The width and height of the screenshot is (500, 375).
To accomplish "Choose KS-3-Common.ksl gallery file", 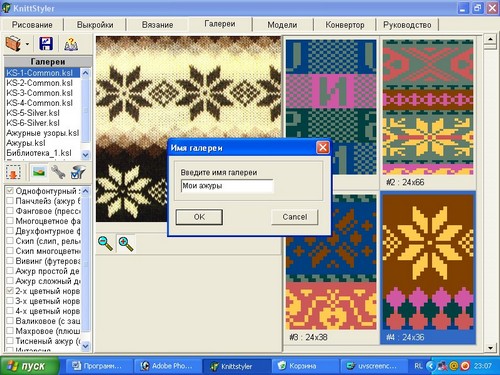I will tap(42, 93).
